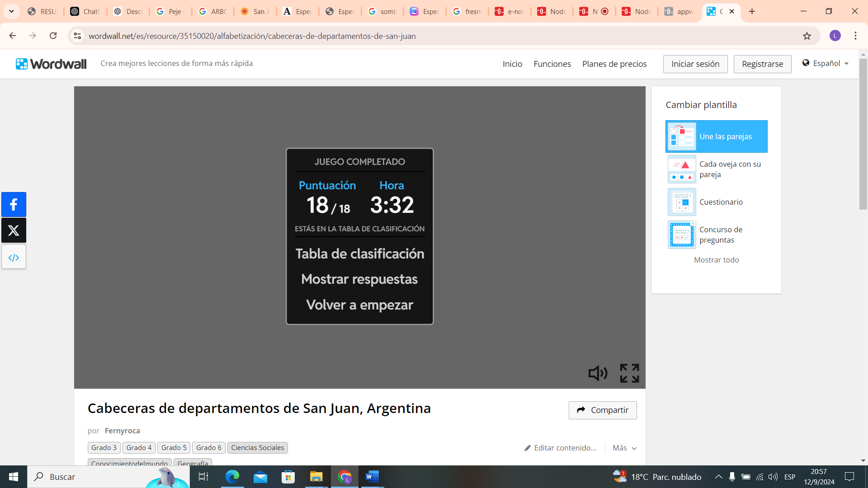This screenshot has width=868, height=488.
Task: Go to Funciones in navigation
Action: [552, 64]
